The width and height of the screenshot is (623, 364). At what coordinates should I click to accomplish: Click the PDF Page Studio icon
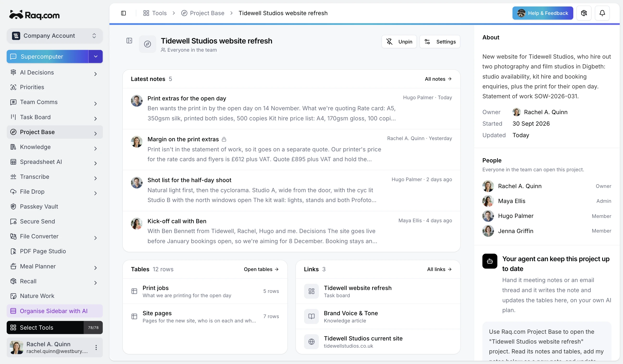13,251
